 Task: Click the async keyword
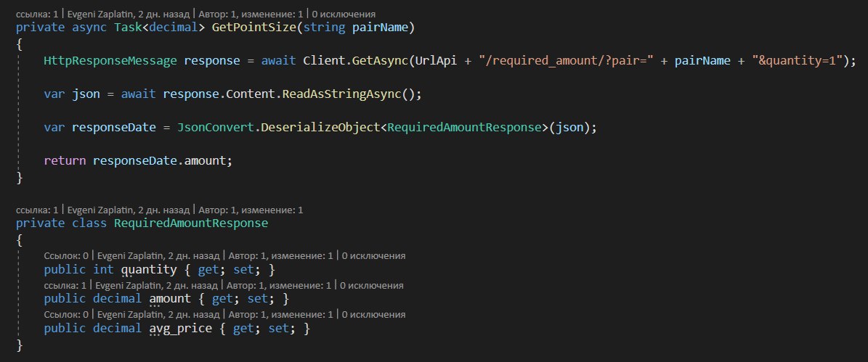point(89,28)
